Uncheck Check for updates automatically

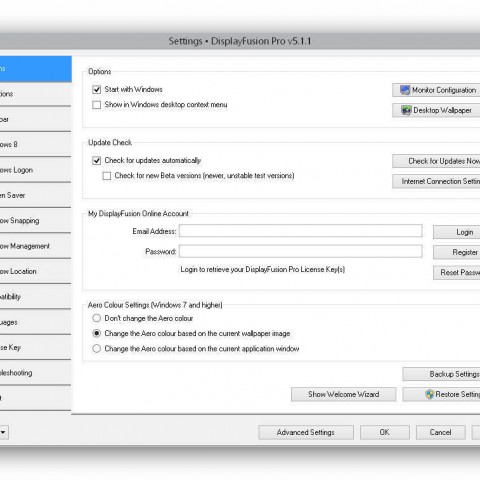[97, 161]
